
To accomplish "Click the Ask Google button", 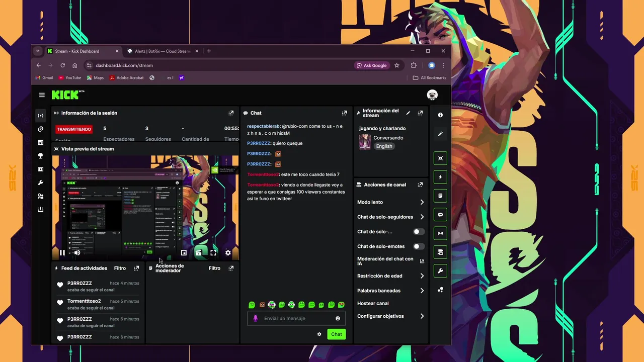I will 372,65.
